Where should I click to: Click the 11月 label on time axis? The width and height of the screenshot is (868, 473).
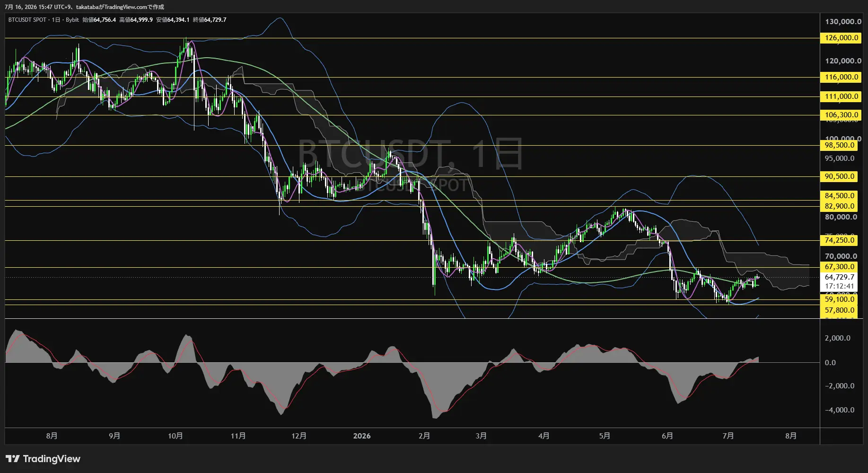[238, 436]
